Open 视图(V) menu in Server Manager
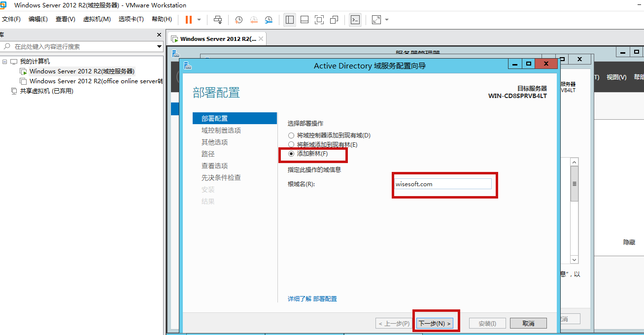Screen dimensions: 644x335 point(616,77)
